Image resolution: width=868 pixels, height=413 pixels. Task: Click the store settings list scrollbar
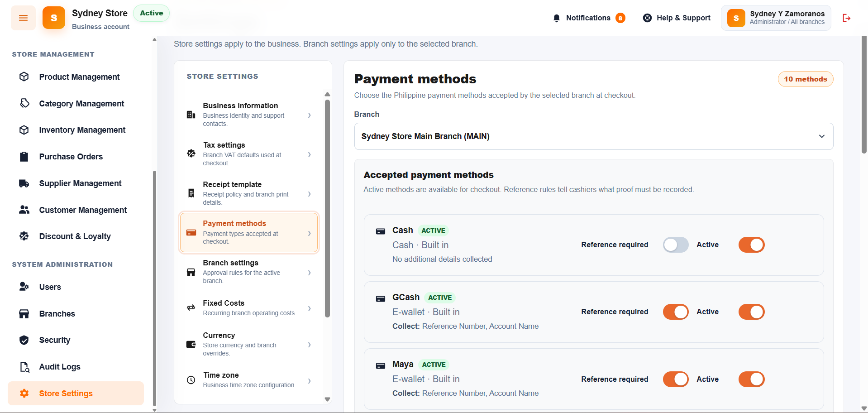pyautogui.click(x=327, y=208)
